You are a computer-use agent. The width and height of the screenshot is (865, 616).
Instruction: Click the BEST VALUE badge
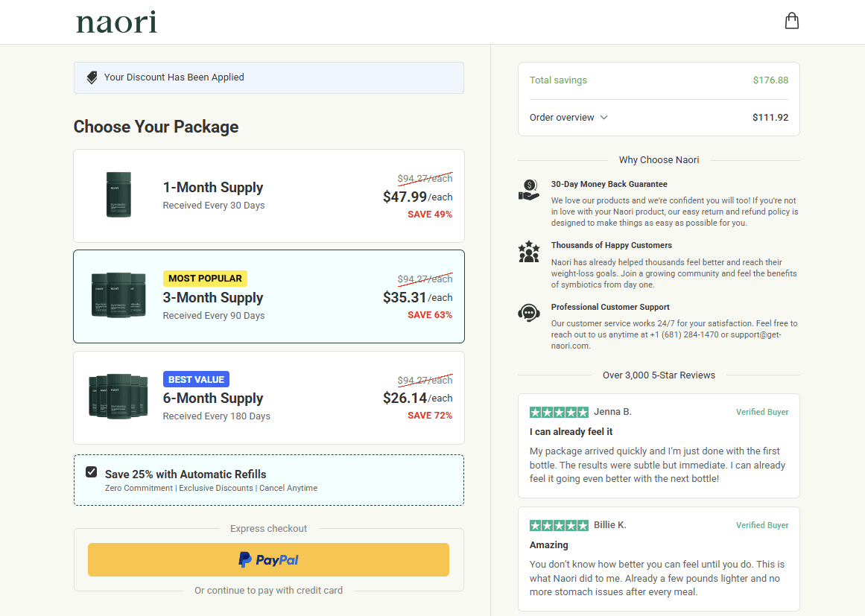click(197, 379)
